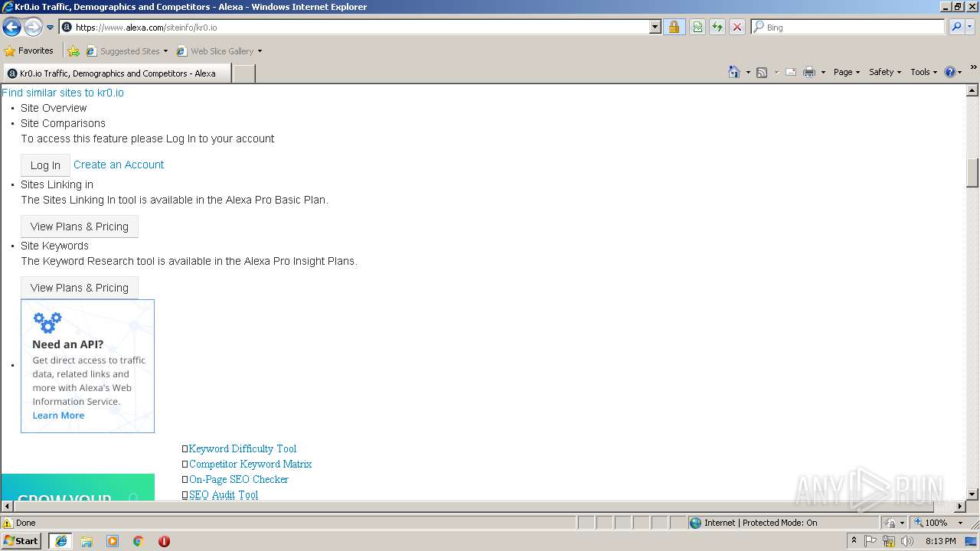Viewport: 980px width, 551px height.
Task: Click the search magnifier button
Action: 955,27
